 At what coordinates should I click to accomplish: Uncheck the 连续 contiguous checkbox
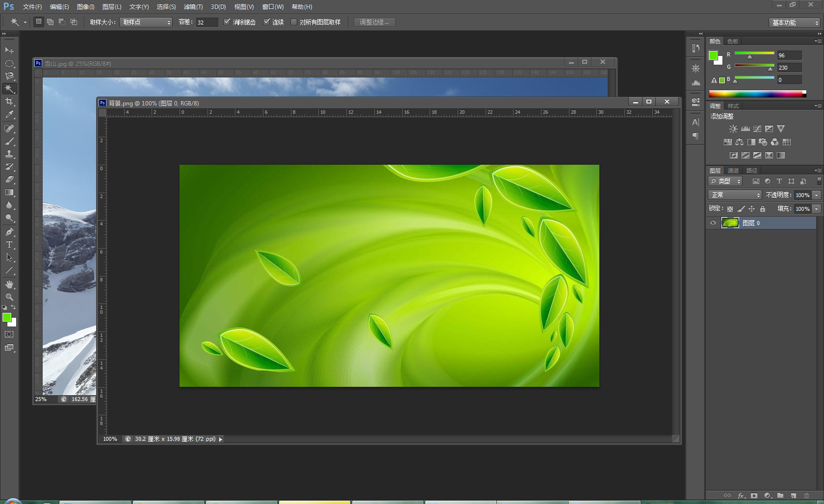click(x=267, y=22)
